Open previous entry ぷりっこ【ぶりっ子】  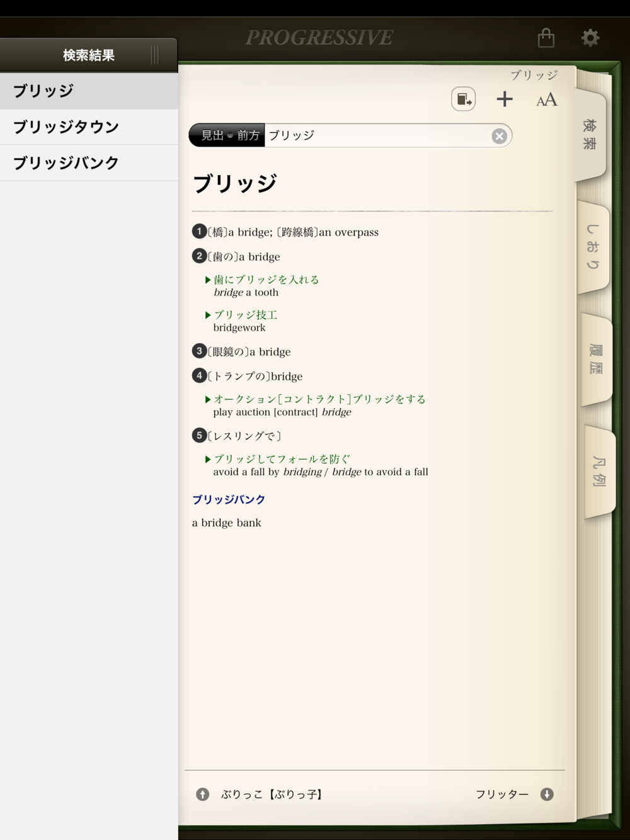point(272,795)
